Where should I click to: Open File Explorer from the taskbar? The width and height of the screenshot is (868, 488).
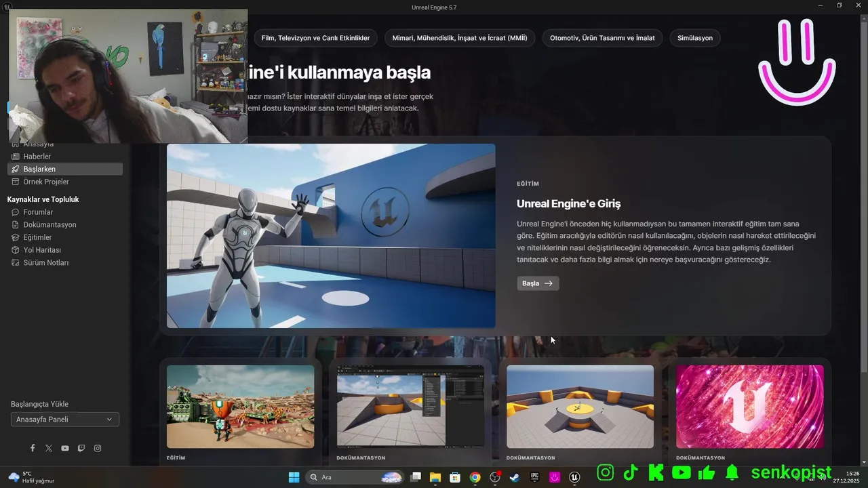[x=435, y=477]
